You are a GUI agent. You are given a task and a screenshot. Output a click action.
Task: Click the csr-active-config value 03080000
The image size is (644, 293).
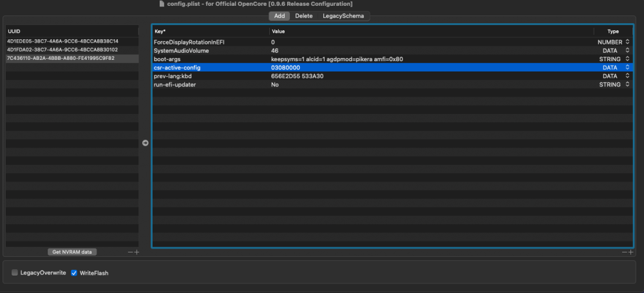285,68
